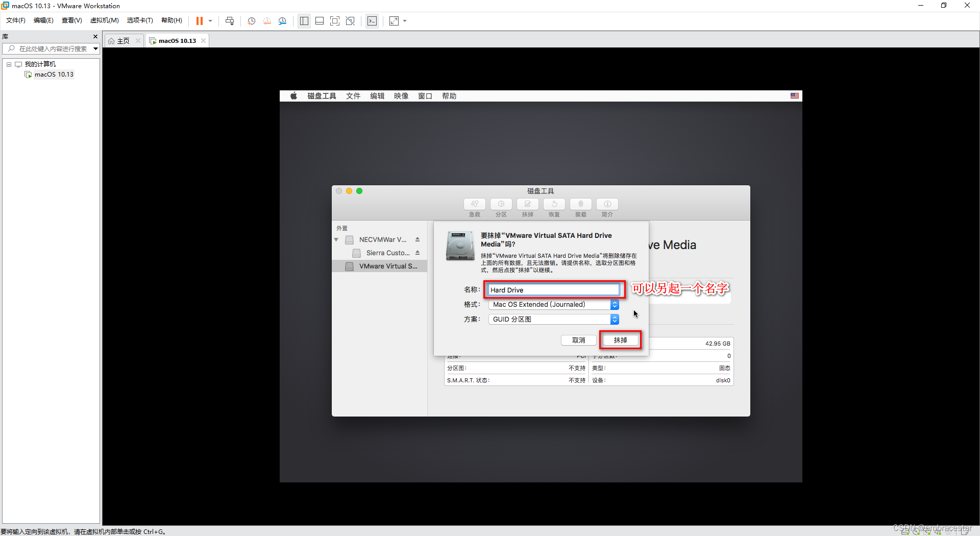Viewport: 980px width, 536px height.
Task: Revert to snapshot using the orange arrow clock icon
Action: 267,21
